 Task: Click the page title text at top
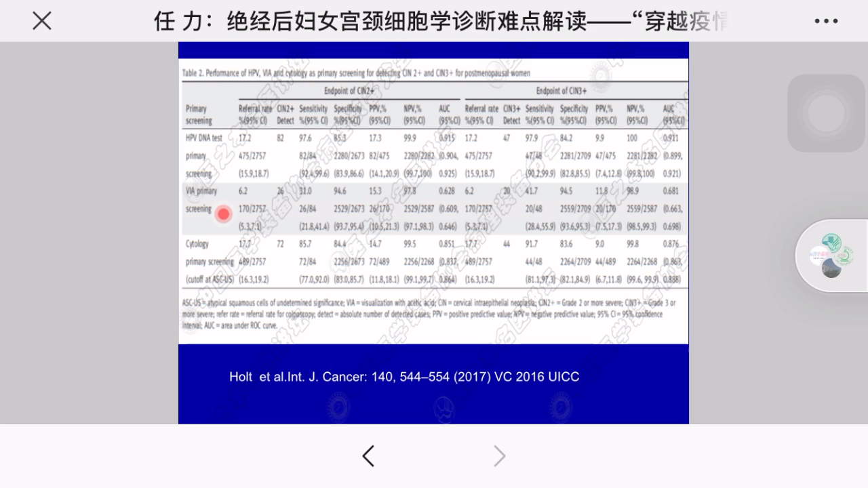[441, 22]
